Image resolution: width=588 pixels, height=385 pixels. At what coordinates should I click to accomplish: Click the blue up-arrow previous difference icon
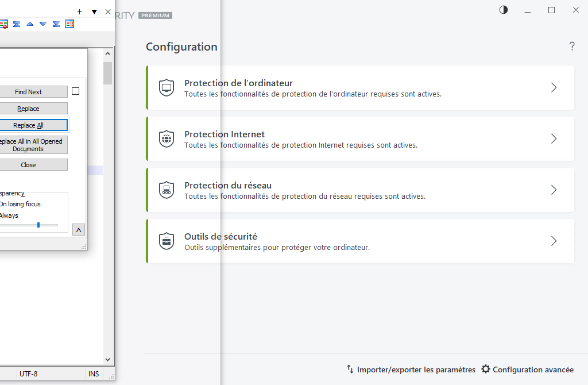point(30,24)
